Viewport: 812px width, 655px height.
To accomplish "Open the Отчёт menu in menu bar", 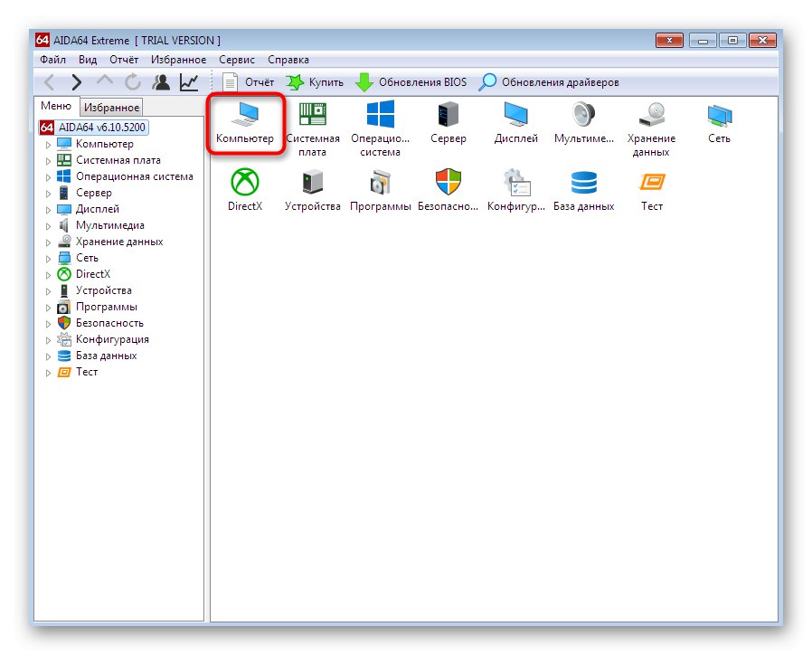I will [x=124, y=60].
